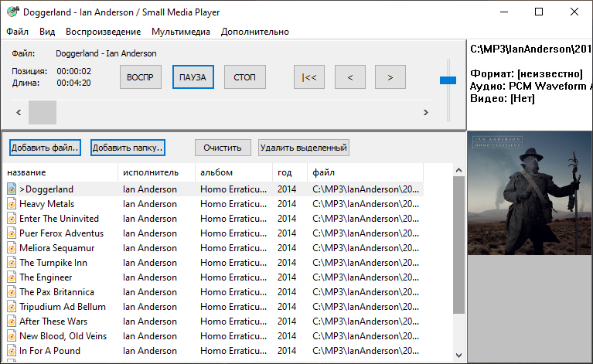Click the 'Аудио: PCM Waveform' info line
This screenshot has height=364, width=593.
[530, 87]
